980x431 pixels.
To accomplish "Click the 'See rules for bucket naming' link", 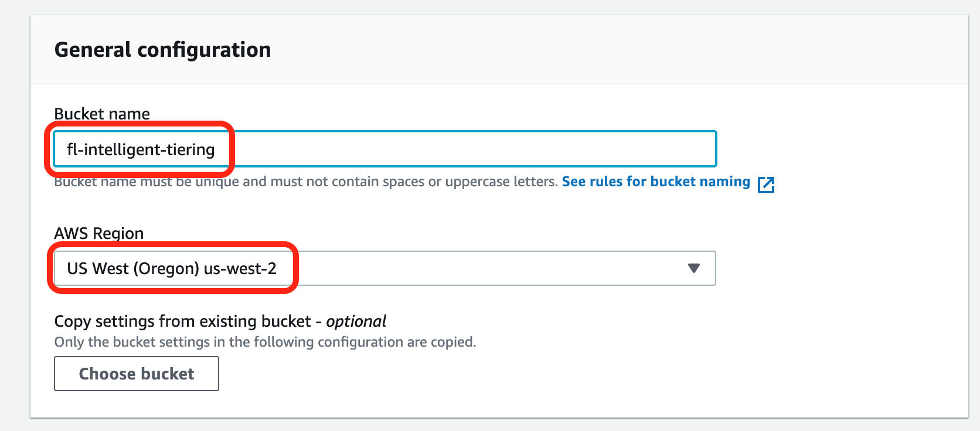I will coord(655,182).
